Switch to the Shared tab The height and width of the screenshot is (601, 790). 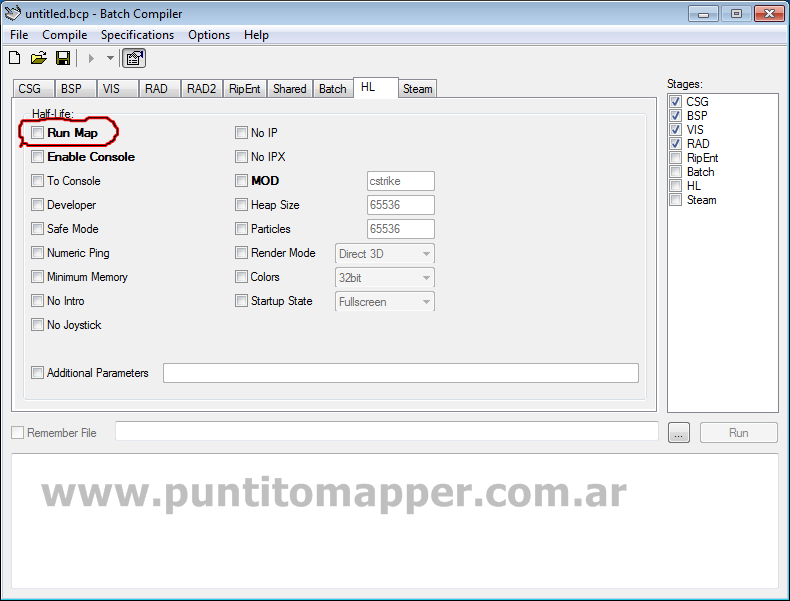tap(290, 89)
